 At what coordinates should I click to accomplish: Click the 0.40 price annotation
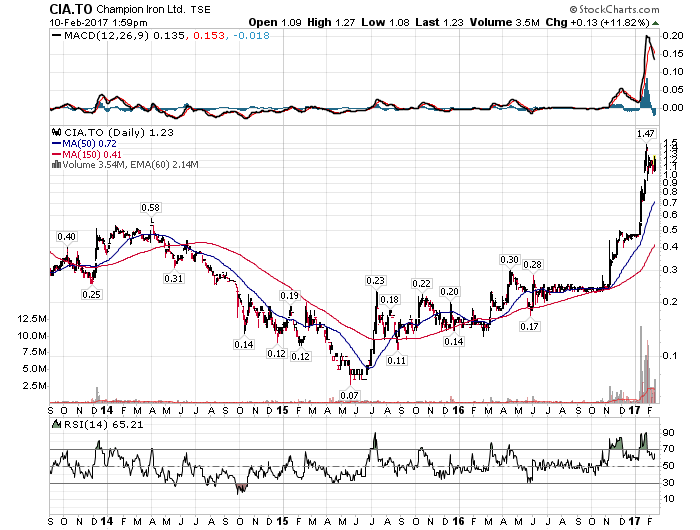click(x=66, y=236)
